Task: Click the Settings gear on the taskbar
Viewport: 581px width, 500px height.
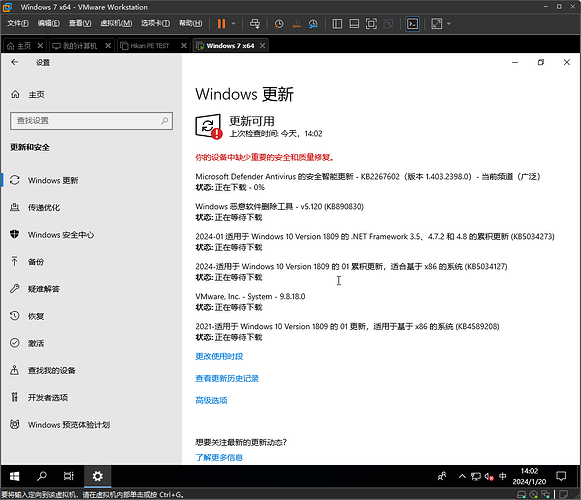Action: click(97, 476)
